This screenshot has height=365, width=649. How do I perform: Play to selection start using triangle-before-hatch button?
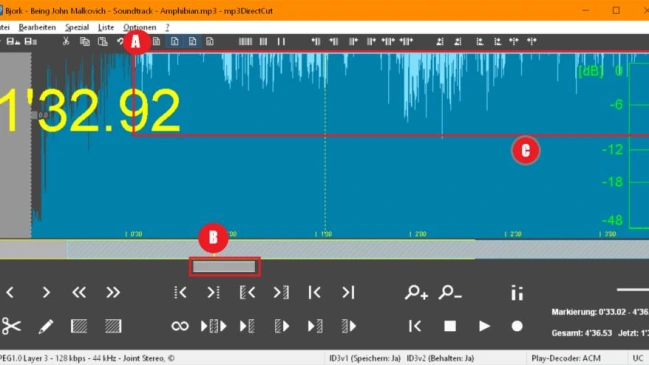pyautogui.click(x=247, y=326)
